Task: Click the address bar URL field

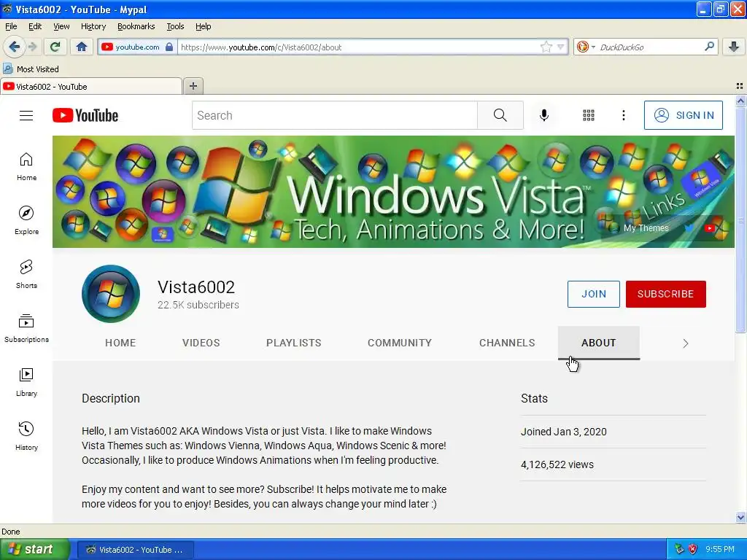Action: click(358, 47)
